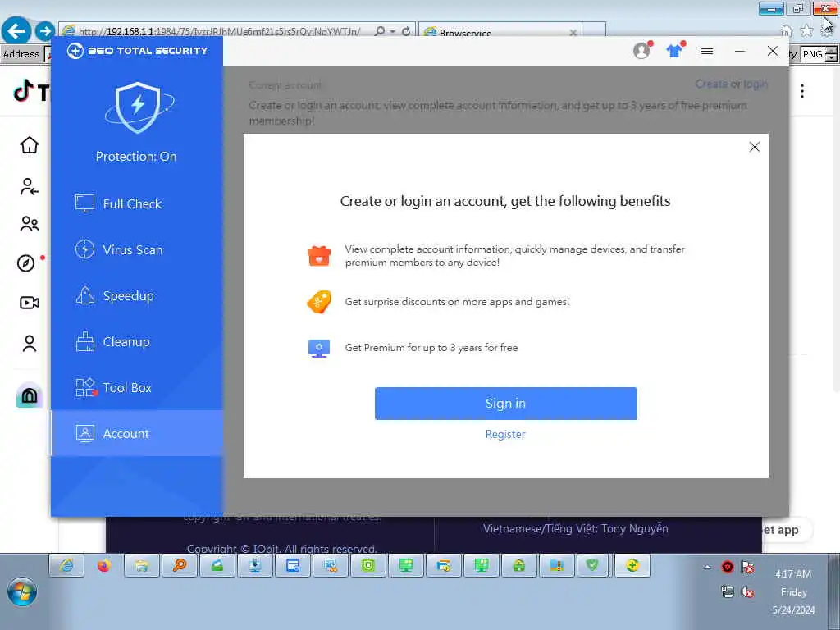Open the 360 hamburger main menu
The width and height of the screenshot is (840, 630).
[707, 51]
